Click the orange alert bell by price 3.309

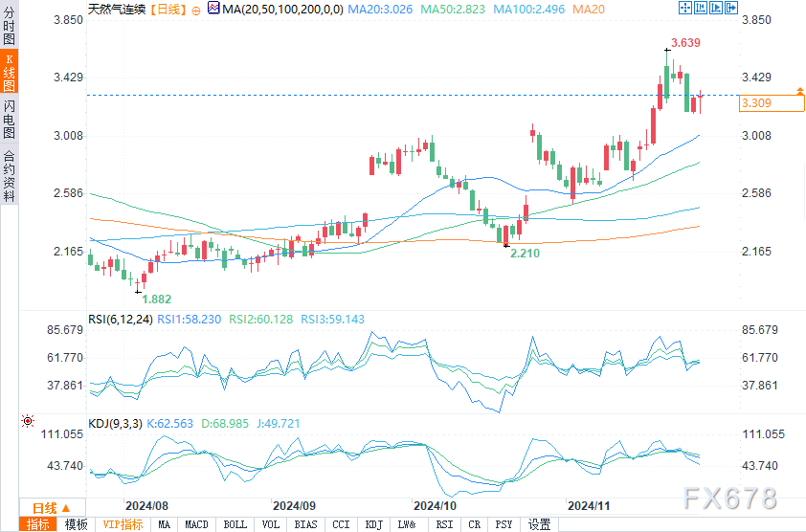point(800,90)
